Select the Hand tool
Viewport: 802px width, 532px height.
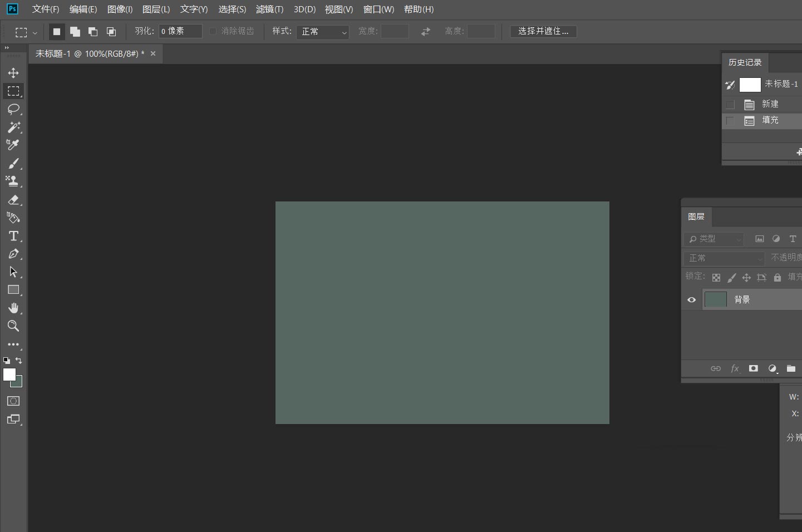coord(13,308)
